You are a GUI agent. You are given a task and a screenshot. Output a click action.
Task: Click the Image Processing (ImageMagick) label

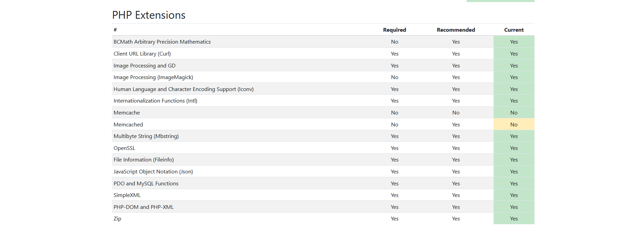click(x=153, y=77)
